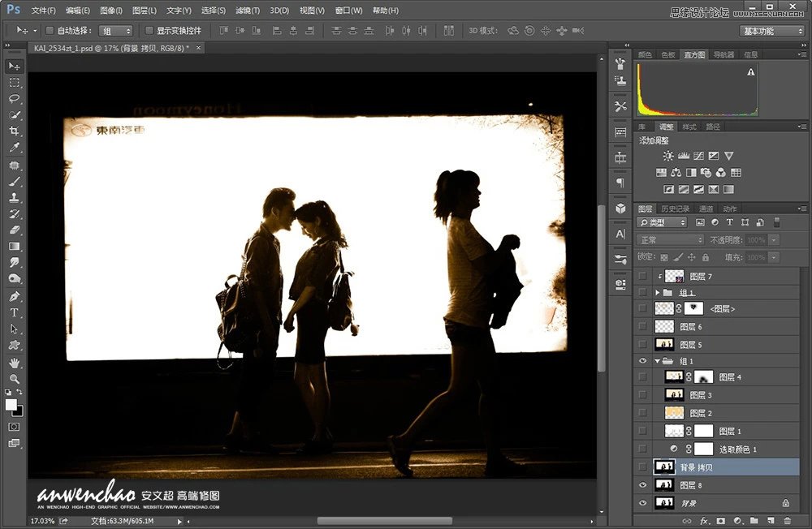Hide the 背景 layer eye
The image size is (812, 529).
(642, 502)
